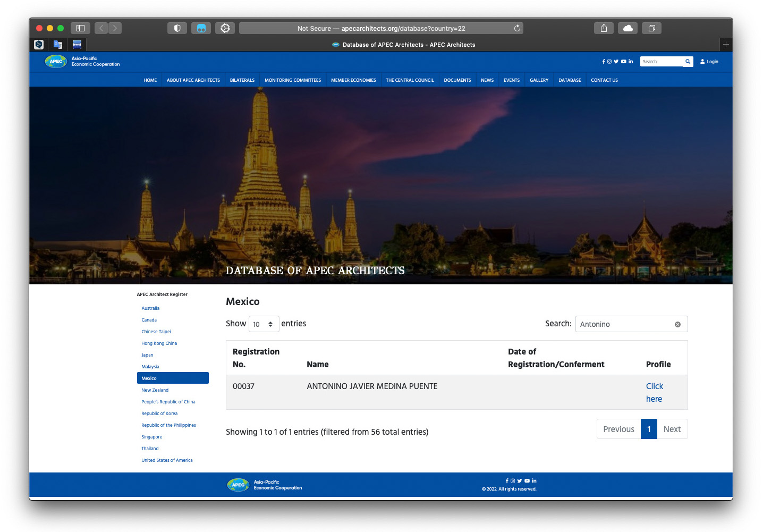Toggle the Safari sidebar
The height and width of the screenshot is (532, 763).
pyautogui.click(x=81, y=28)
